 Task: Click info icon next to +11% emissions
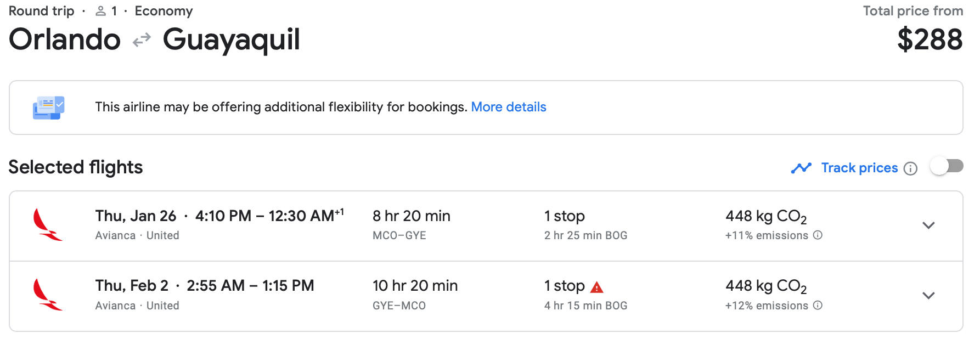[818, 235]
